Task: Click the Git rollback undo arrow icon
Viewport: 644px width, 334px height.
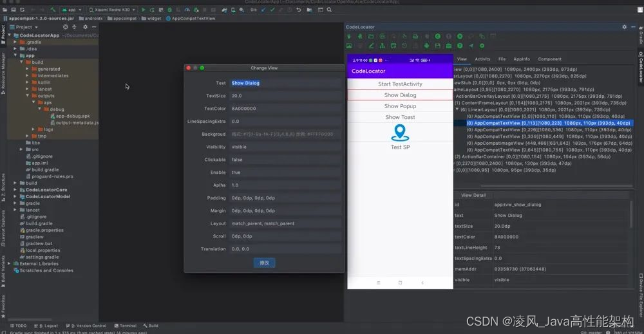Action: [x=299, y=10]
